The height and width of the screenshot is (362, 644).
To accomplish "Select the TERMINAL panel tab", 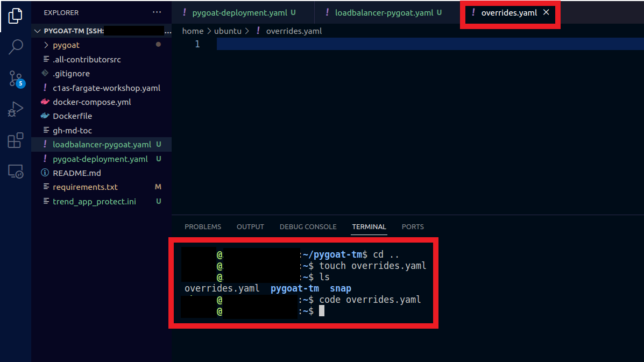I will (x=369, y=226).
